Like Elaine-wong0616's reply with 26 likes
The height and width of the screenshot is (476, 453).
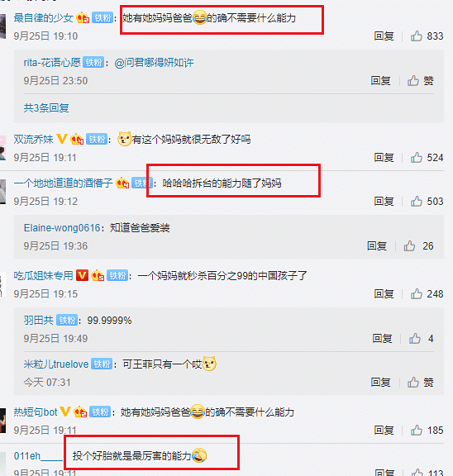click(409, 246)
